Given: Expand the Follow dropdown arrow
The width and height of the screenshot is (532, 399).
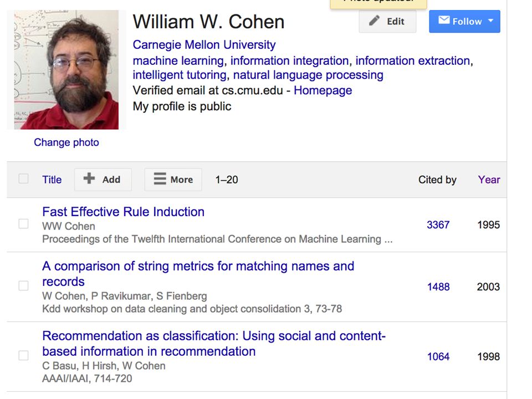Looking at the screenshot, I should [490, 21].
